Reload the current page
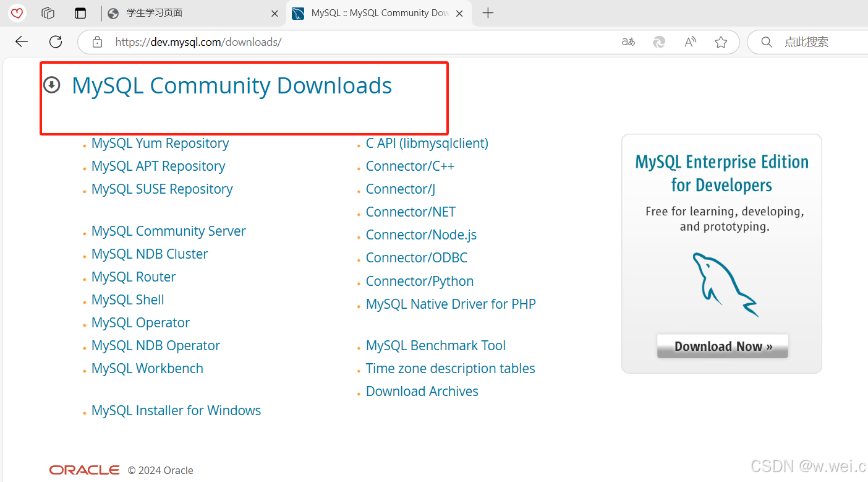This screenshot has width=868, height=482. (55, 41)
